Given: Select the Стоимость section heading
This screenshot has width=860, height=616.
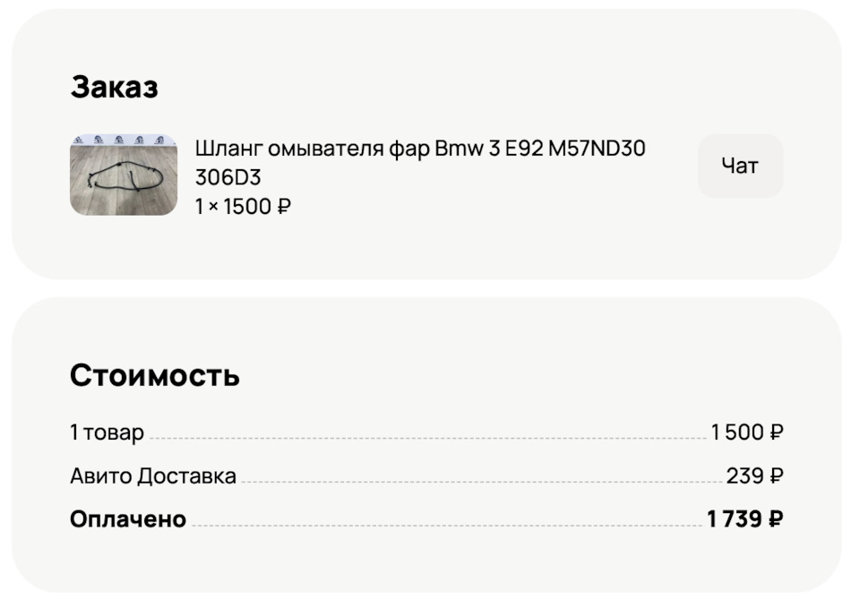Looking at the screenshot, I should coord(154,375).
